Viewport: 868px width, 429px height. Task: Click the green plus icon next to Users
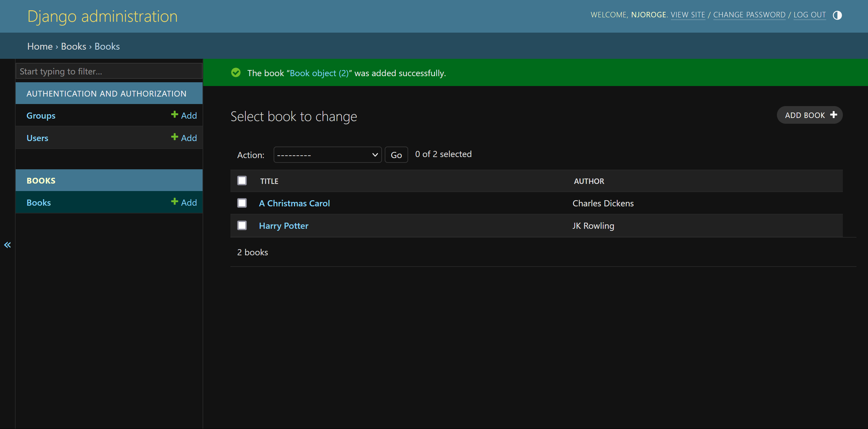[x=174, y=137]
